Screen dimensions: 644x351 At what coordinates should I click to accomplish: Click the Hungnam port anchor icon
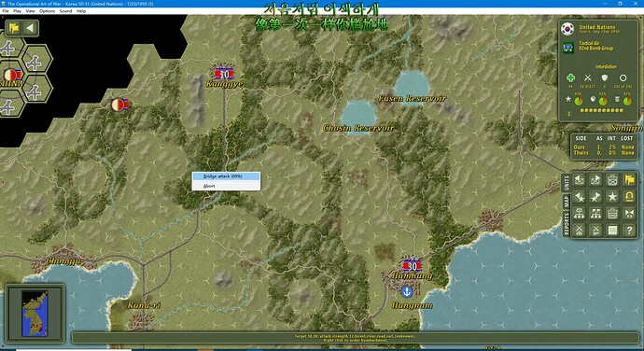[407, 292]
